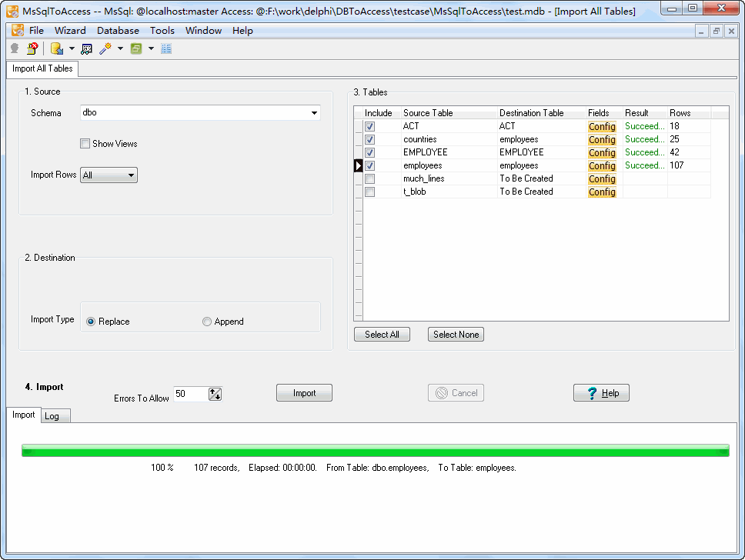Viewport: 745px width, 560px height.
Task: Click the padlock disconnect toolbar icon
Action: (x=32, y=48)
